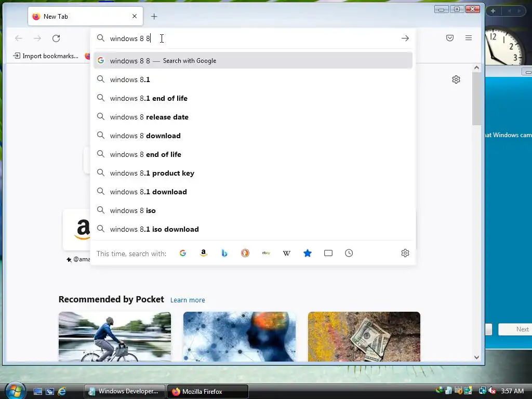Search this time with Amazon icon
Screen dimensions: 532x399
[204, 253]
